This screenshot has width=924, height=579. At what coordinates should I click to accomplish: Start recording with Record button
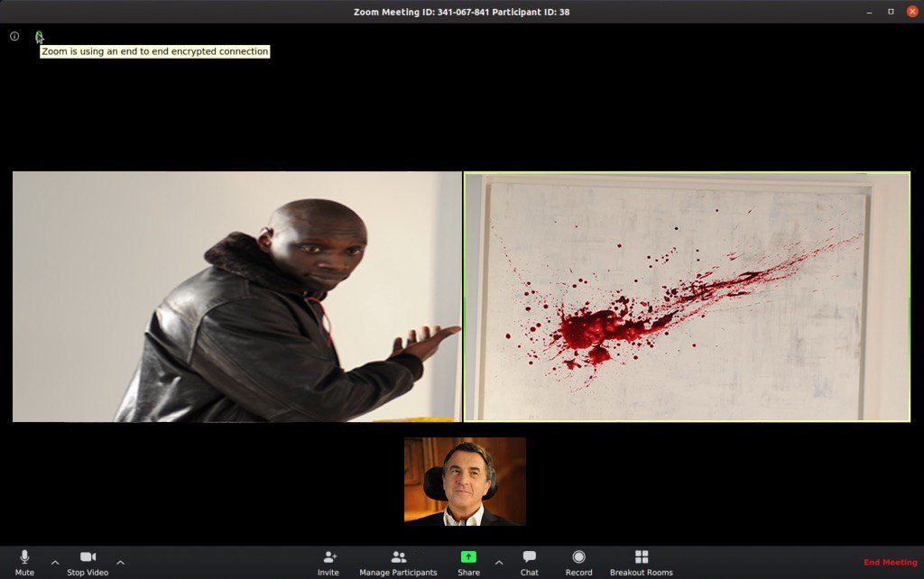click(x=578, y=563)
